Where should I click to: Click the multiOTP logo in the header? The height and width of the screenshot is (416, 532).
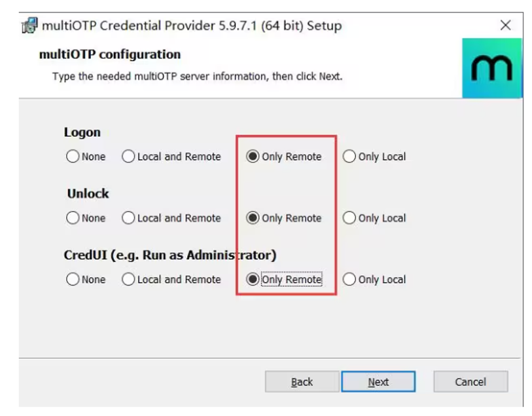491,68
